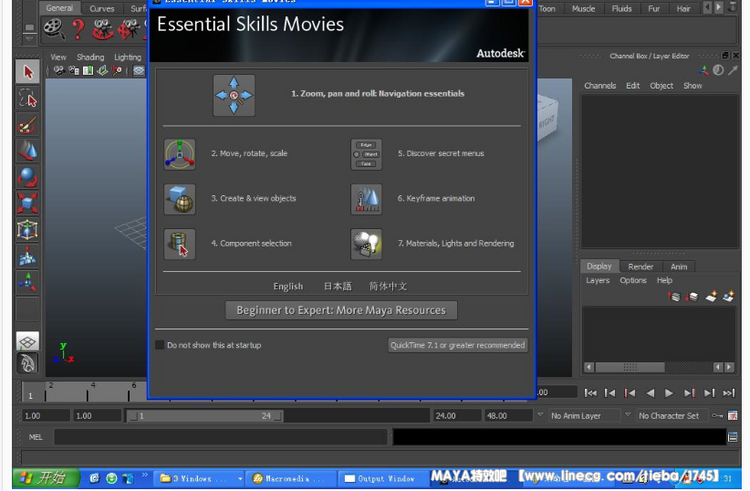Open Create & view objects movie icon
Image resolution: width=750 pixels, height=491 pixels.
(x=179, y=199)
